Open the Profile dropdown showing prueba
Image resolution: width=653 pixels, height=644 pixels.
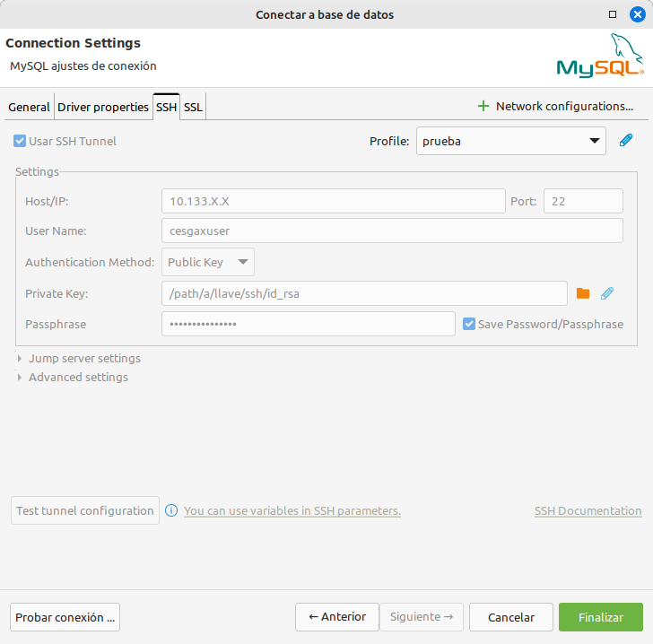pyautogui.click(x=511, y=141)
